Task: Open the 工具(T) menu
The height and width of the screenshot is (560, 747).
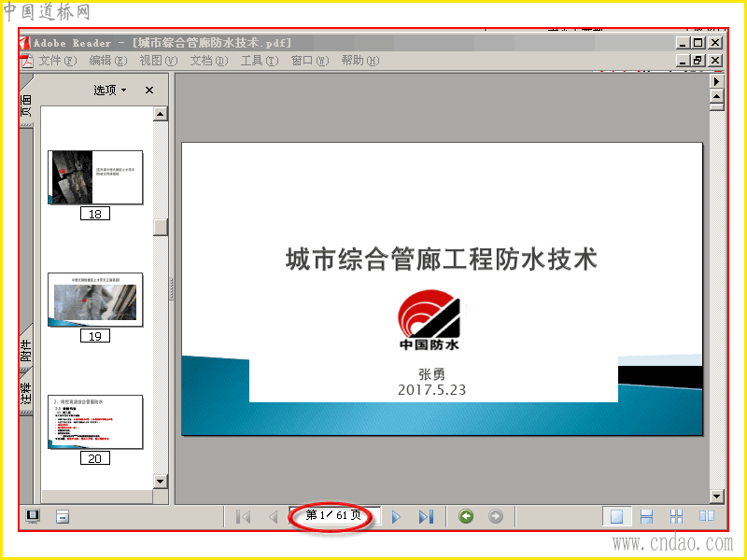Action: (x=260, y=61)
